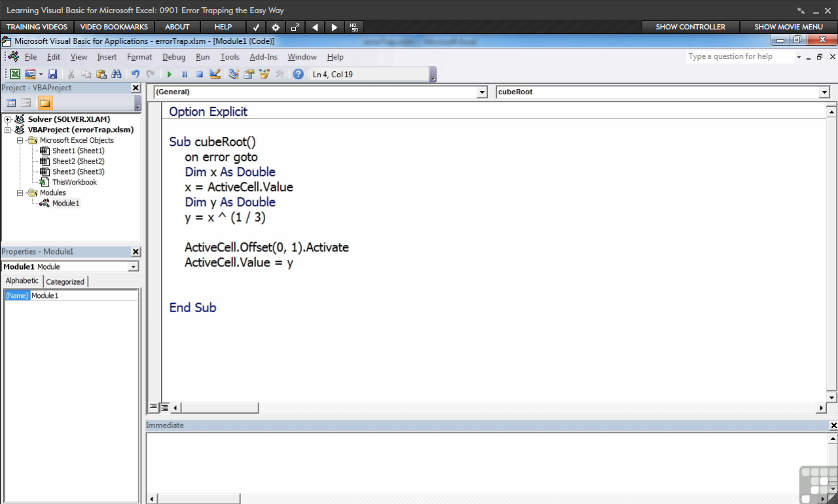The height and width of the screenshot is (504, 838).
Task: Open the View menu
Action: coord(79,57)
